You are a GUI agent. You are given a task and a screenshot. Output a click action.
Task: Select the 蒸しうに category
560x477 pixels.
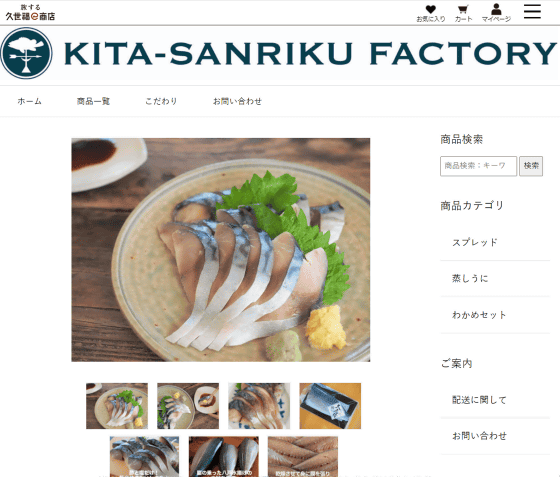tap(495, 279)
